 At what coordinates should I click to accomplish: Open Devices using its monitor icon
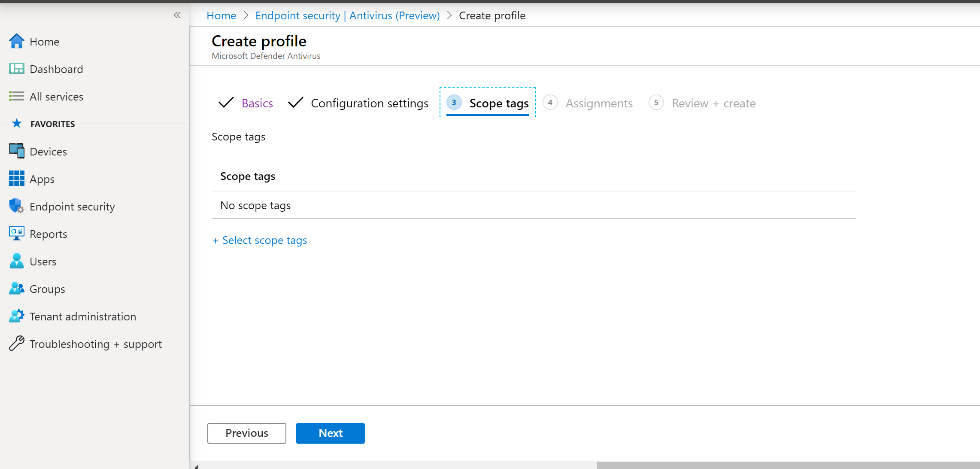(x=16, y=151)
